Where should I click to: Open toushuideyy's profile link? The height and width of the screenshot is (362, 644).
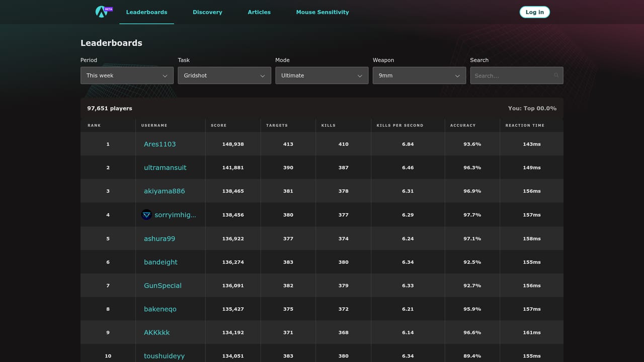tap(164, 356)
